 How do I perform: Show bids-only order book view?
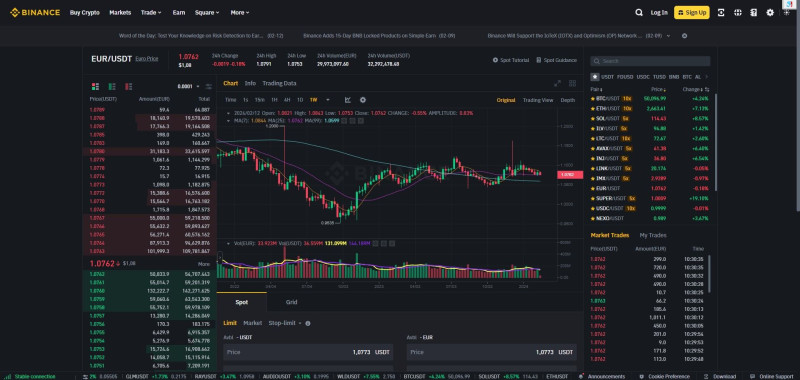tap(112, 86)
